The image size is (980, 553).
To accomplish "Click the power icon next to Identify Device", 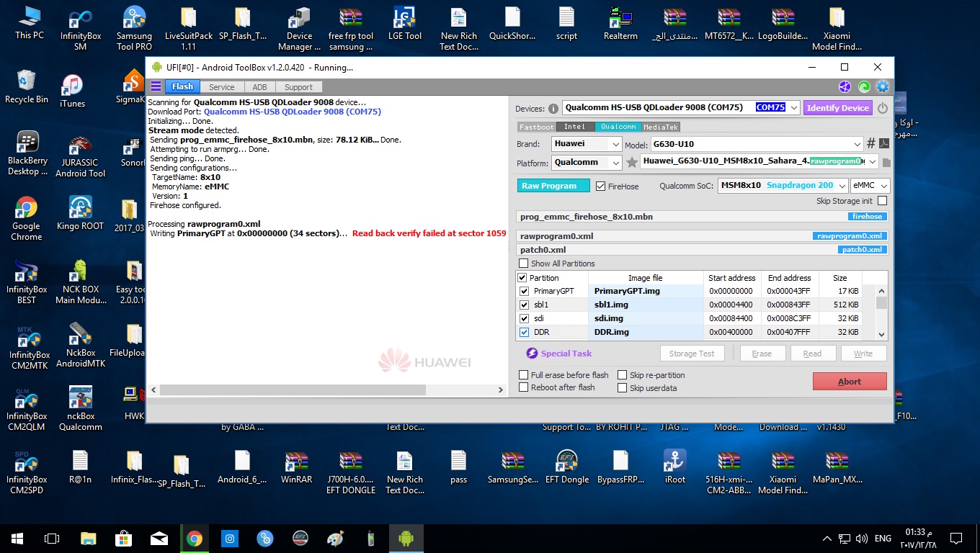I will click(x=883, y=108).
